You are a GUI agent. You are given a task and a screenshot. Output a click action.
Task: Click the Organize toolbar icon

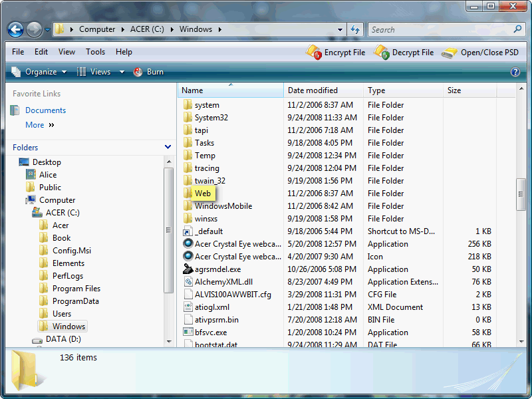pyautogui.click(x=16, y=72)
